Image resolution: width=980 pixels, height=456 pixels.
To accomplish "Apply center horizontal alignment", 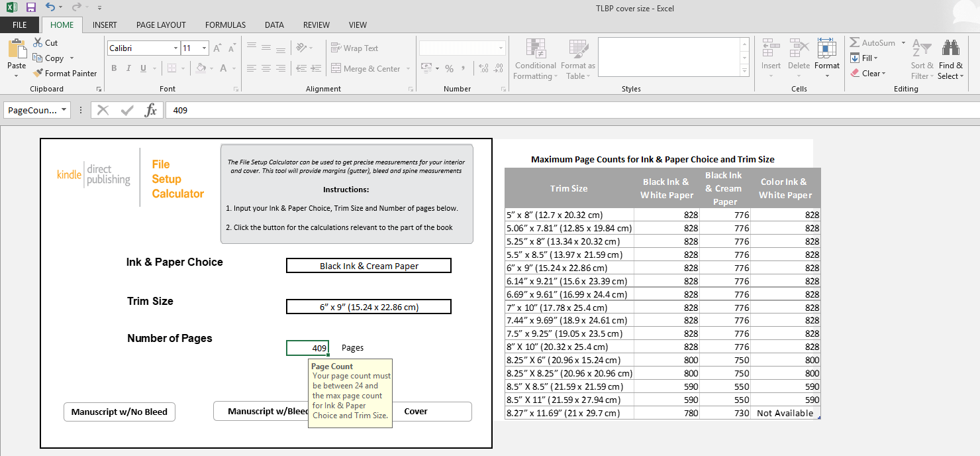I will [x=266, y=68].
